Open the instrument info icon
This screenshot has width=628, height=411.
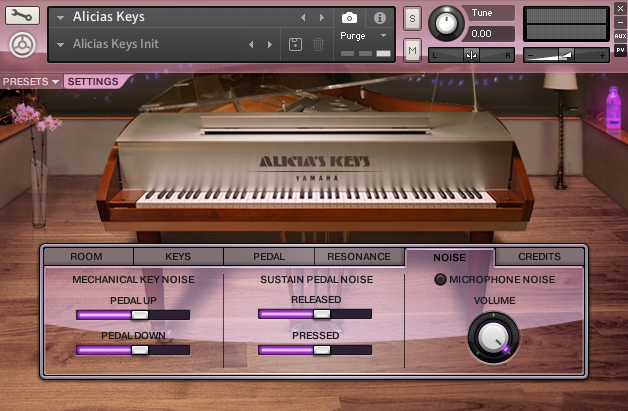coord(379,18)
